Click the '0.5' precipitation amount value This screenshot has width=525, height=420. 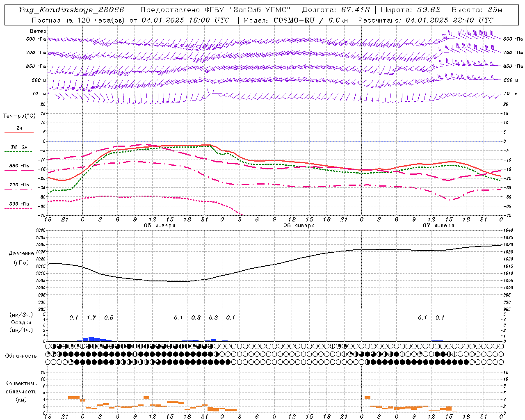point(109,317)
